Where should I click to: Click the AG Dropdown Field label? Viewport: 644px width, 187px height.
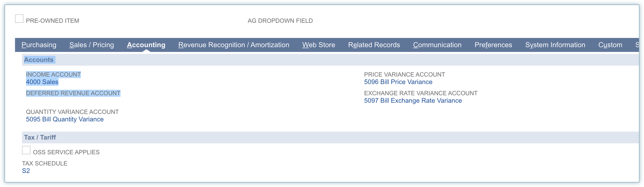click(x=280, y=21)
